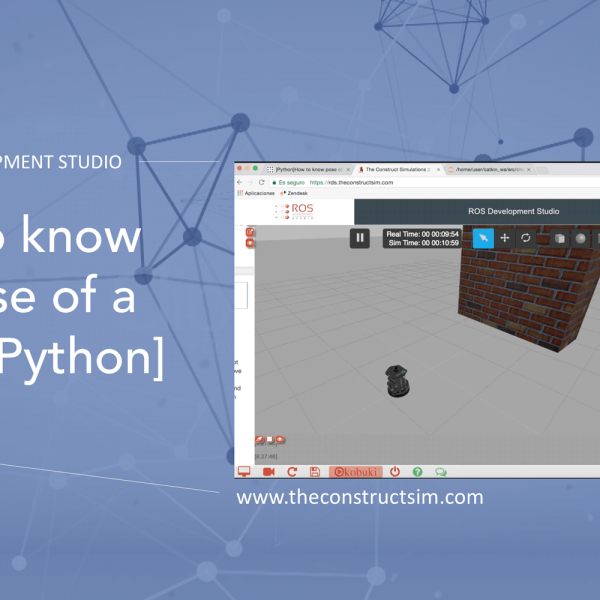Screen dimensions: 600x600
Task: Close the Python How to know pose tab
Action: (x=348, y=170)
